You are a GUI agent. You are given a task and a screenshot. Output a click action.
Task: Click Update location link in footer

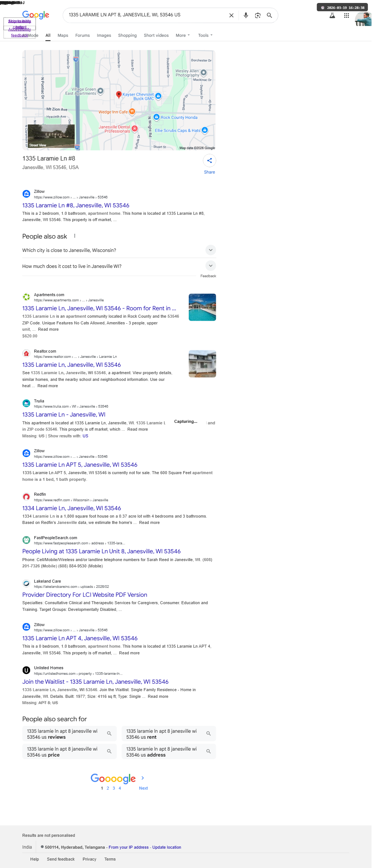(x=166, y=847)
